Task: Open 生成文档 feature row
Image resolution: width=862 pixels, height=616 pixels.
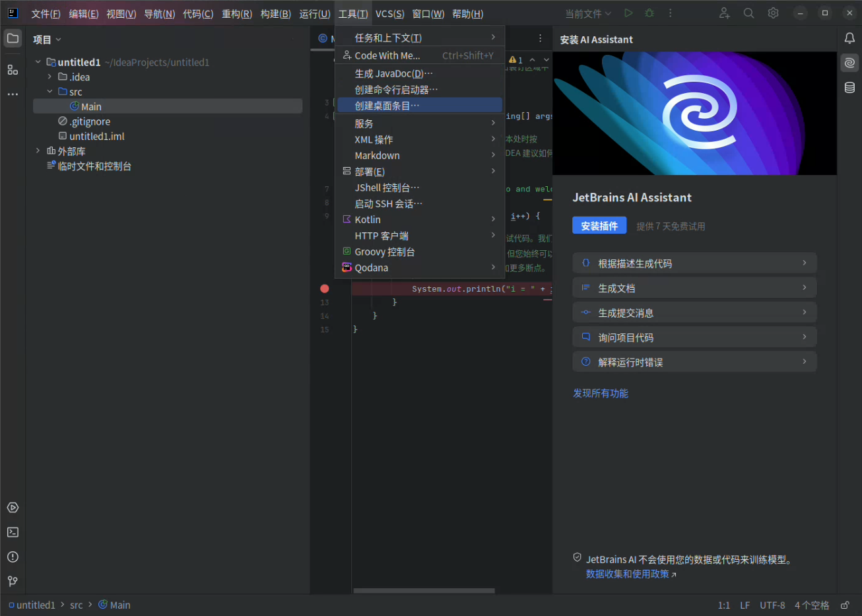Action: coord(694,288)
